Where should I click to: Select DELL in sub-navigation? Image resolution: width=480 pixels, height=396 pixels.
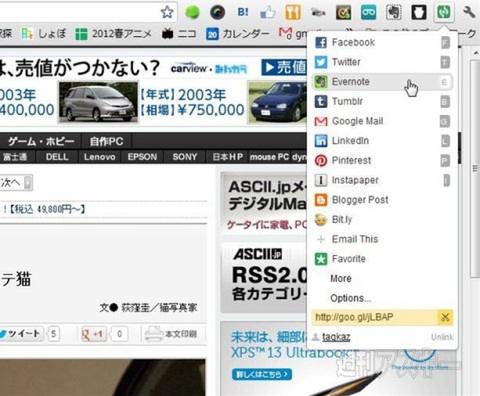pyautogui.click(x=57, y=157)
